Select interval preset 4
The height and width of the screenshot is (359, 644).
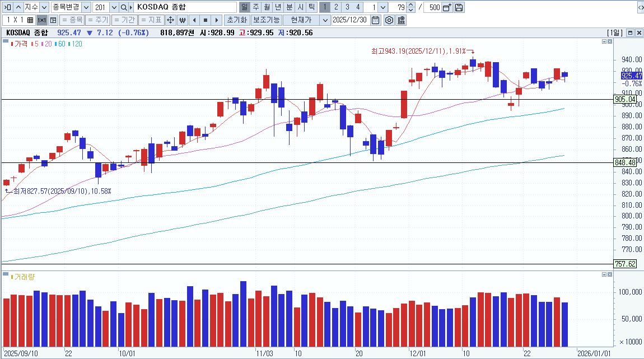pyautogui.click(x=358, y=7)
